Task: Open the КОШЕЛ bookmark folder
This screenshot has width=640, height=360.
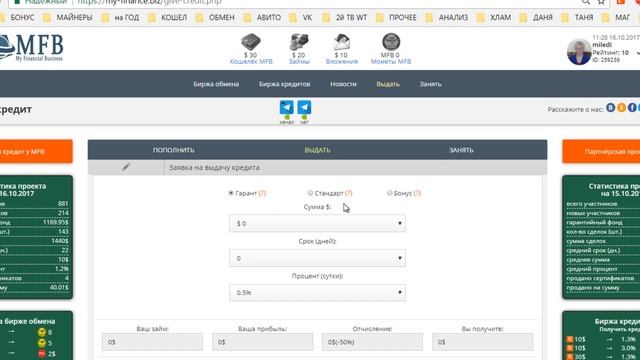Action: [168, 18]
